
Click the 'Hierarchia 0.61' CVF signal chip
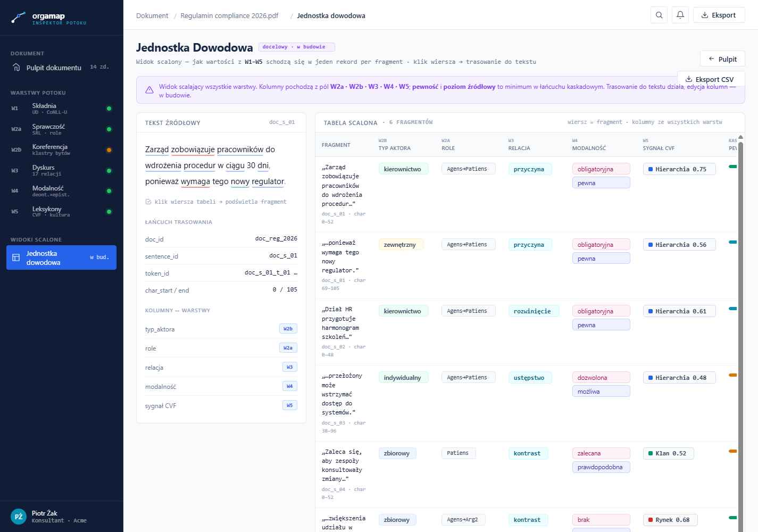point(679,311)
